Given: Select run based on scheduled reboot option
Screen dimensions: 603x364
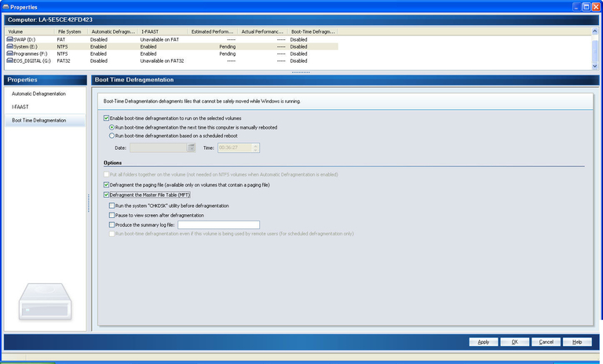Looking at the screenshot, I should tap(112, 136).
